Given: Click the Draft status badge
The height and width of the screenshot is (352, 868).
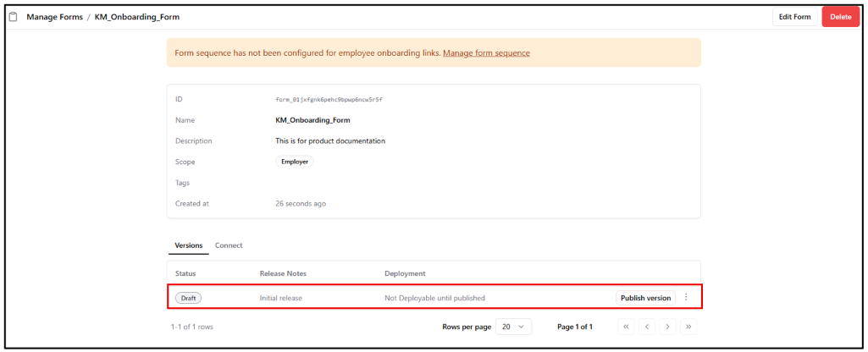Looking at the screenshot, I should (x=189, y=298).
